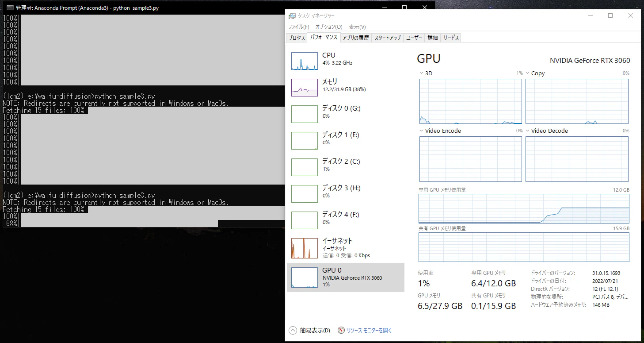This screenshot has height=343, width=644.
Task: Open the Video Decode graph dropdown
Action: (x=527, y=131)
